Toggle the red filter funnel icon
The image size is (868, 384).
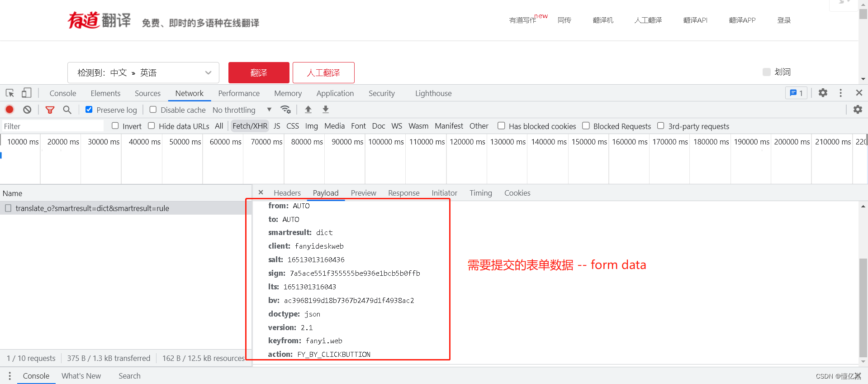pos(50,110)
